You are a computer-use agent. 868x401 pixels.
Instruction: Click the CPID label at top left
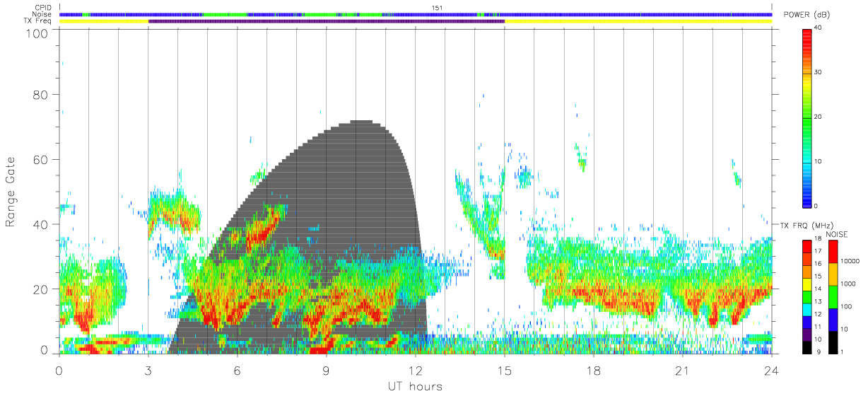click(x=44, y=8)
